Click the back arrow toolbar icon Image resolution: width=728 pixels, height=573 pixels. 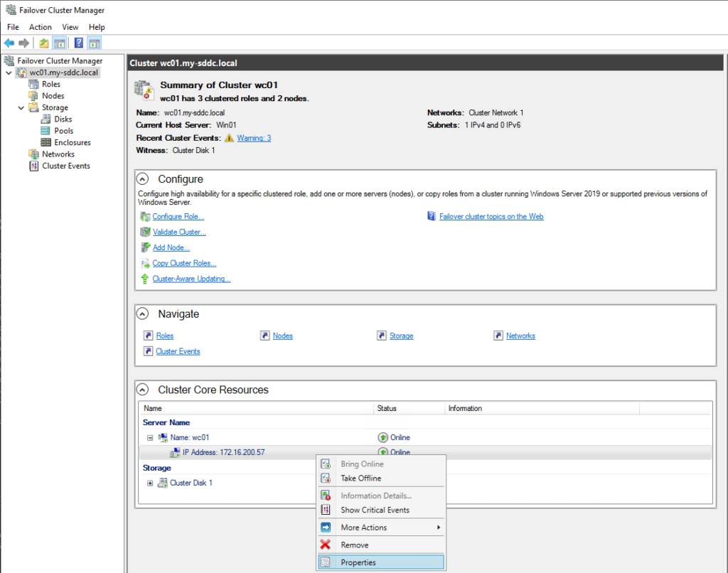tap(9, 43)
